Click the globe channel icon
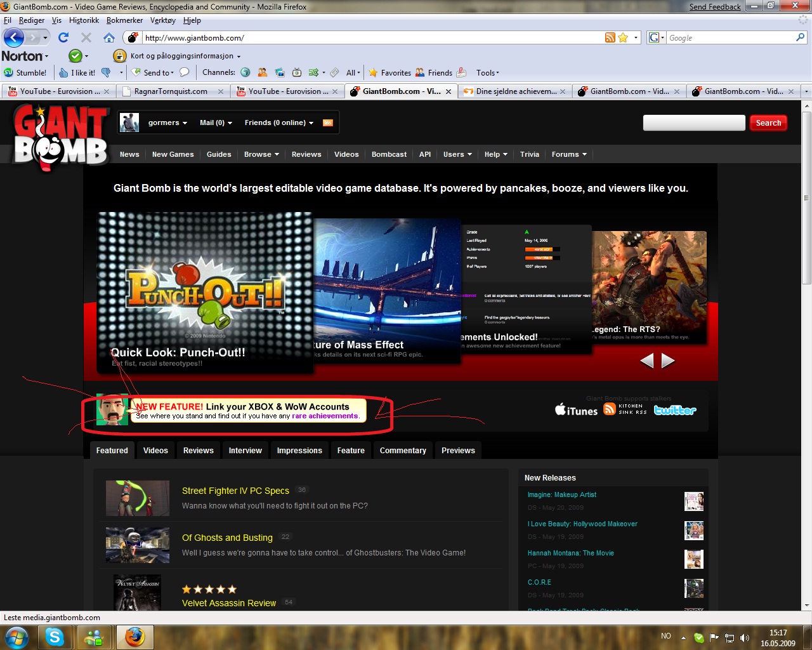 tap(245, 72)
